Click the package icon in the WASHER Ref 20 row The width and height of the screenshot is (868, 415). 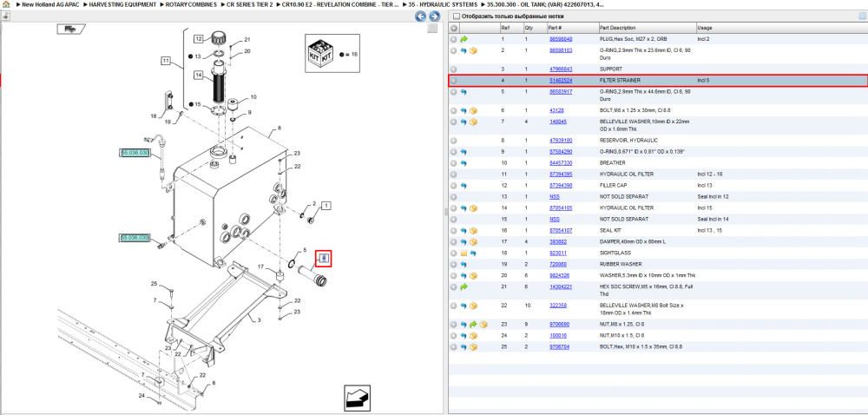[x=473, y=275]
